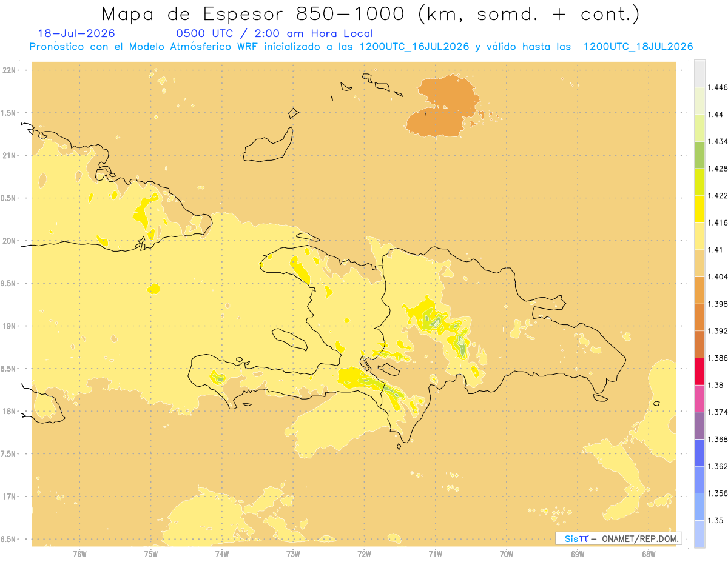Pick the pink swatch between 1.374 and 1.38

coord(699,398)
